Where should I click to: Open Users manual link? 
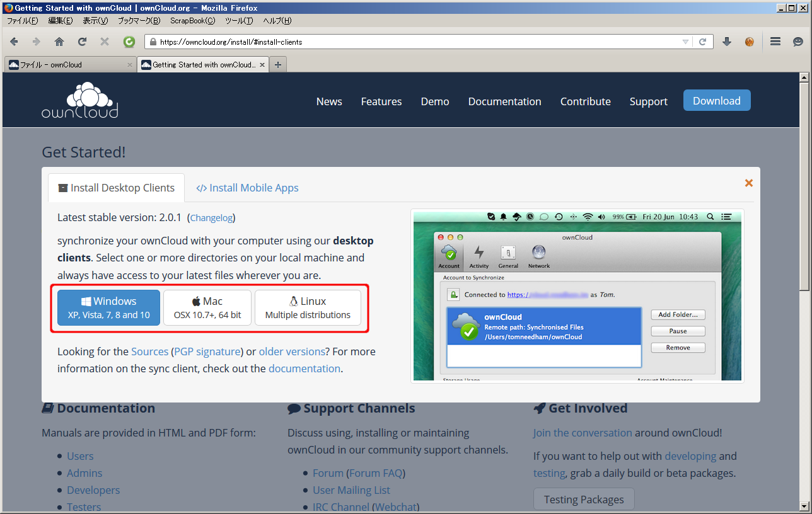point(80,456)
